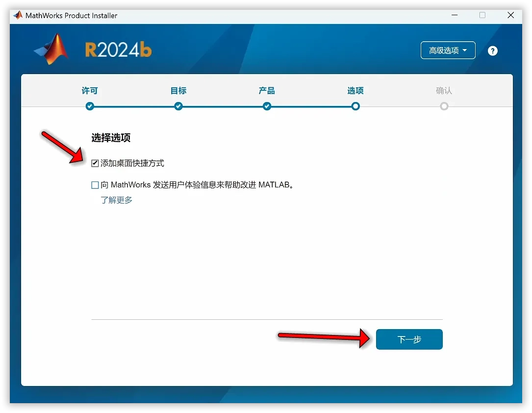Minimize the MathWorks Product Installer window
Screen dimensions: 532x413
click(455, 15)
